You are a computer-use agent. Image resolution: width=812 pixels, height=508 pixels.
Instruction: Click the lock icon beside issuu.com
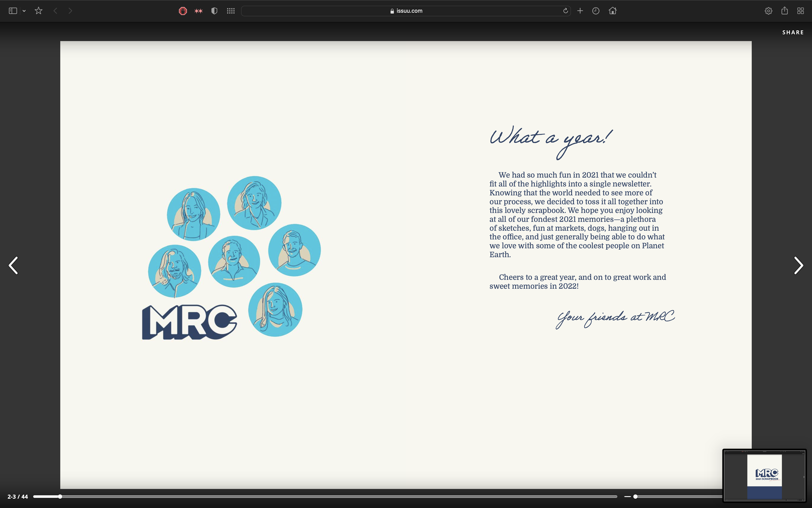(x=392, y=11)
